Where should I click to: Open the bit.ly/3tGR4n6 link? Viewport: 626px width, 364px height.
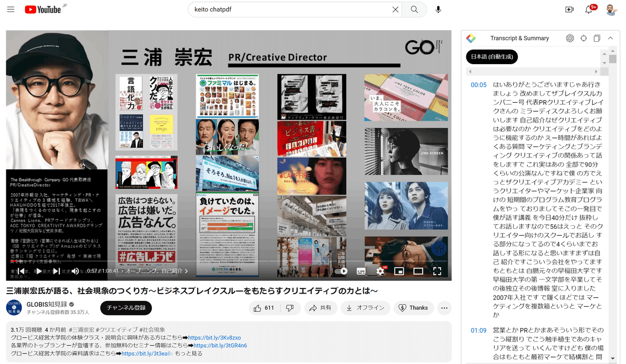pos(220,345)
